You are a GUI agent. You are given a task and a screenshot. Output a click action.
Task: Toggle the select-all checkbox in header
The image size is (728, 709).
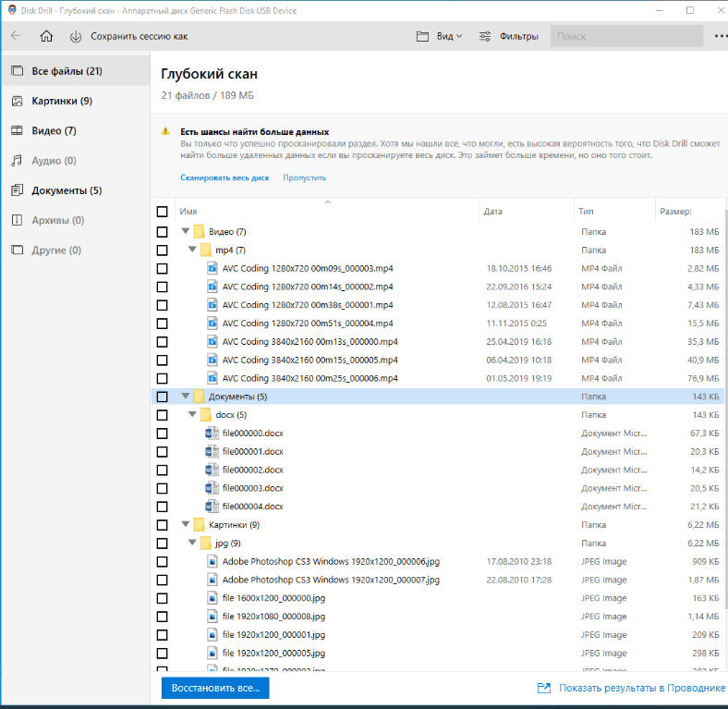pos(163,212)
